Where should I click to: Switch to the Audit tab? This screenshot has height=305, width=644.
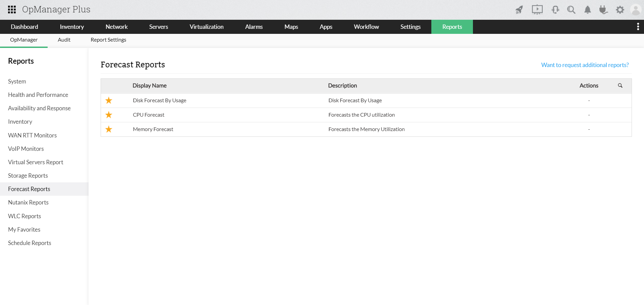coord(64,40)
